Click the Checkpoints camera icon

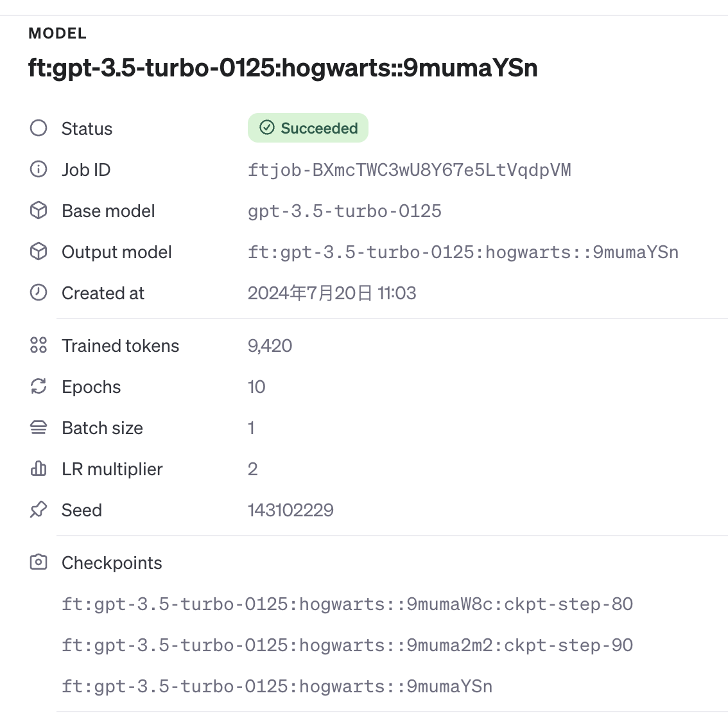tap(39, 563)
